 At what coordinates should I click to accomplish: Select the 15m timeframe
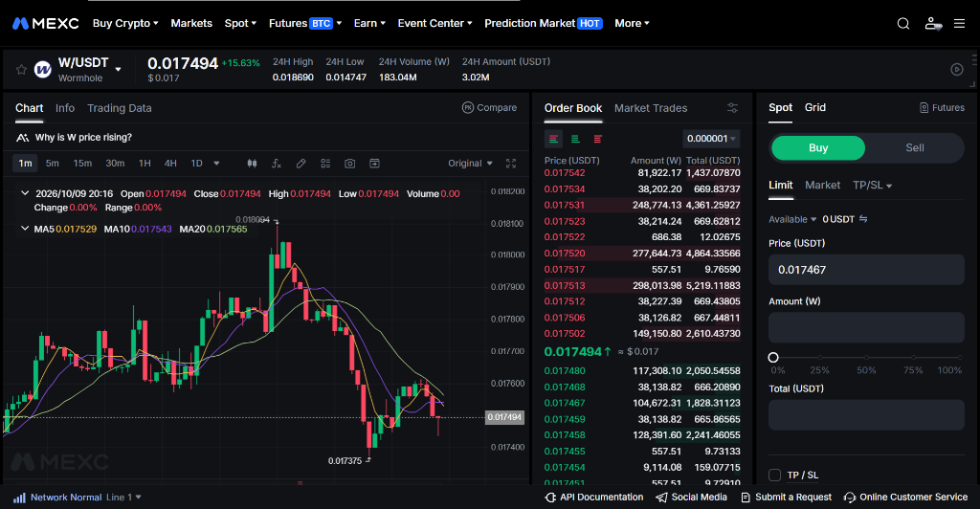pyautogui.click(x=82, y=163)
